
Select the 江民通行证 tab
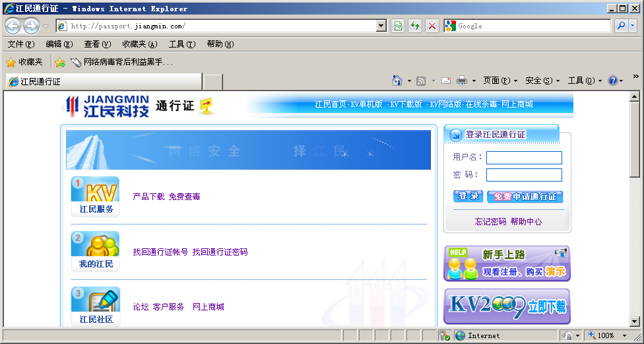click(104, 81)
